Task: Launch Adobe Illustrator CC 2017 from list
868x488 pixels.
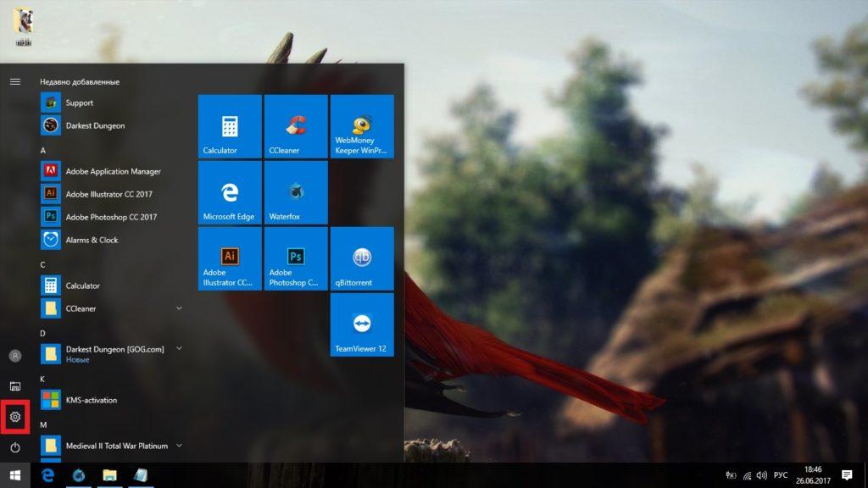Action: click(x=111, y=194)
